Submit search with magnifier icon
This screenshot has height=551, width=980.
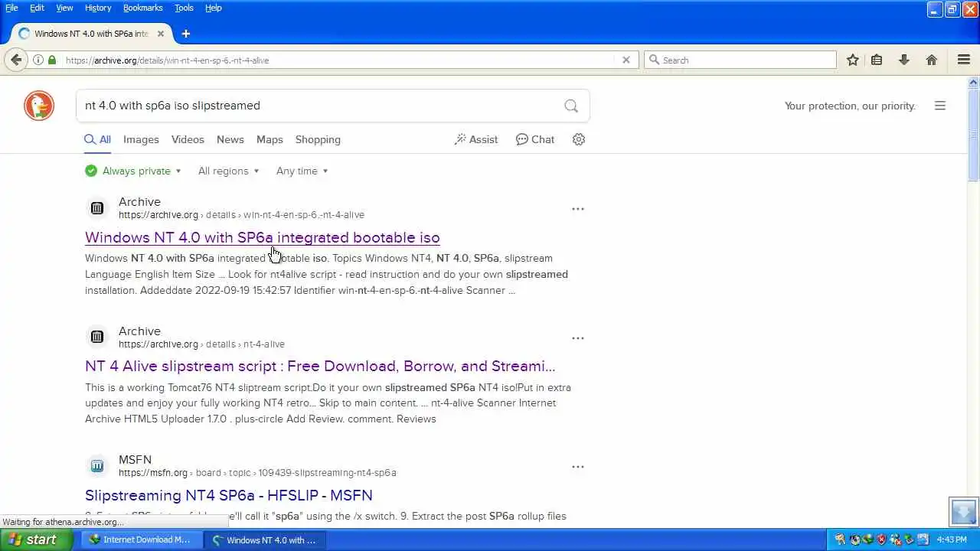point(571,106)
